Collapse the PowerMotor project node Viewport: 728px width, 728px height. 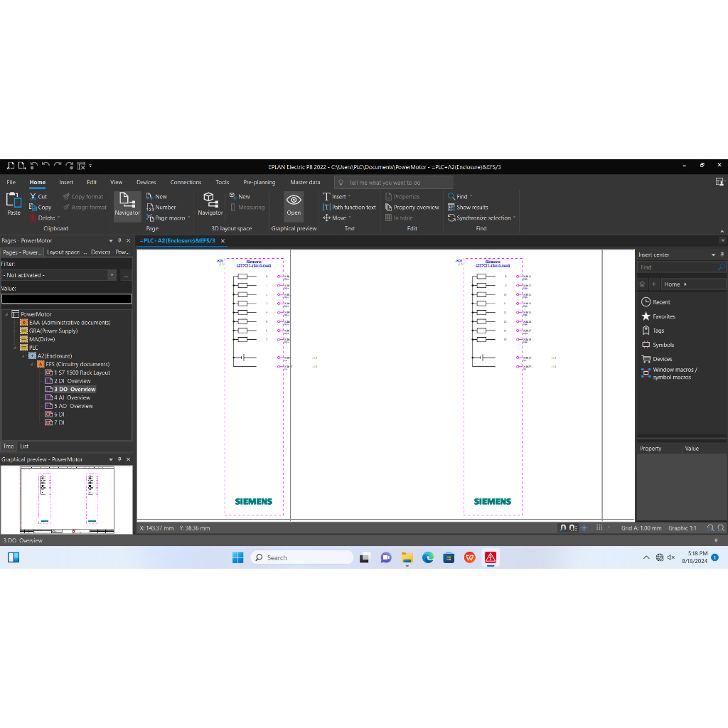[x=6, y=314]
